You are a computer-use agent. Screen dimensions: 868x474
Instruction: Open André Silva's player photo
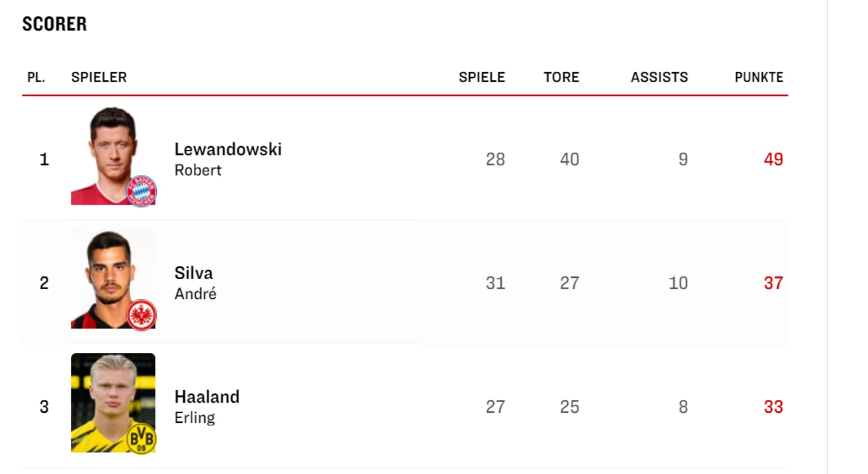pos(113,279)
